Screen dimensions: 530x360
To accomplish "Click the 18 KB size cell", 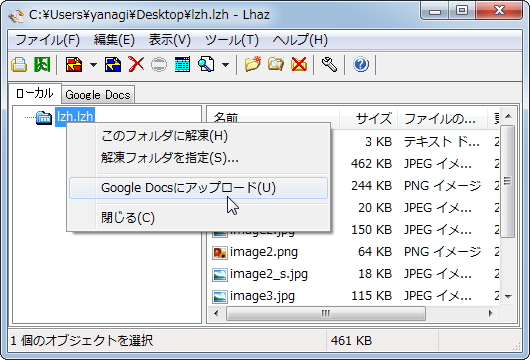I will tap(375, 274).
